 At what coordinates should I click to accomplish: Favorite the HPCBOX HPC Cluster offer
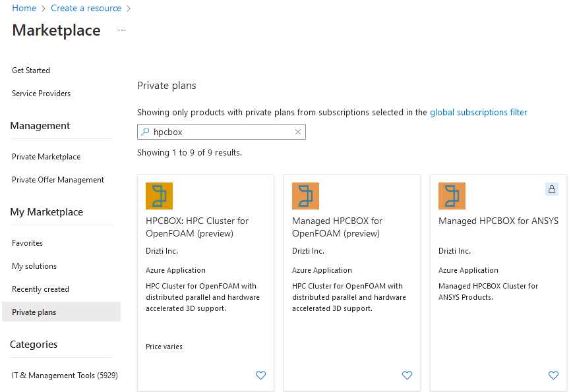point(260,375)
